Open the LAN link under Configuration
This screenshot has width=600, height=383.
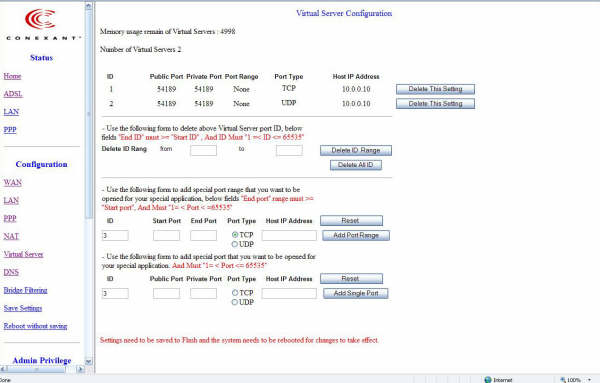coord(11,200)
